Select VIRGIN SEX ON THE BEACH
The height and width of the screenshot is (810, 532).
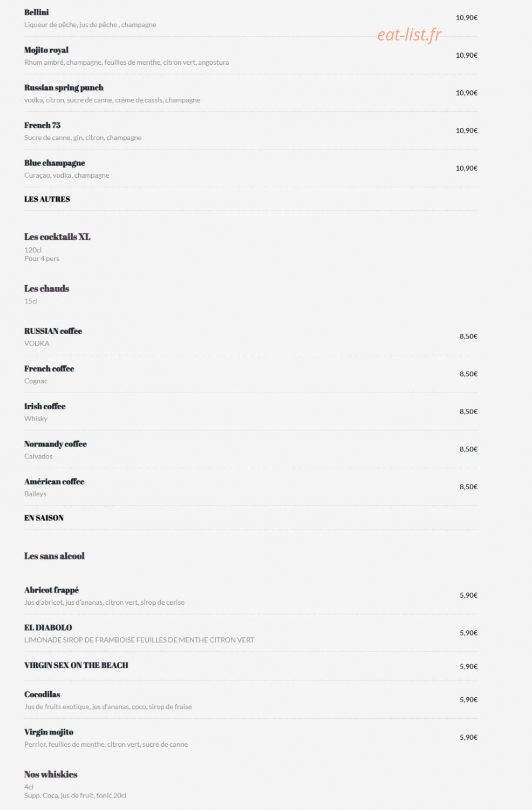(x=76, y=665)
